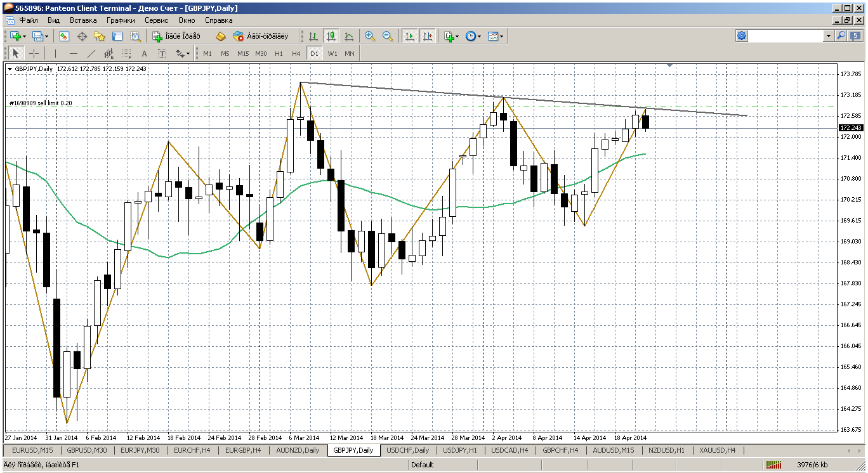This screenshot has width=868, height=473.
Task: Pick the Vertical Line drawing tool
Action: (x=55, y=53)
